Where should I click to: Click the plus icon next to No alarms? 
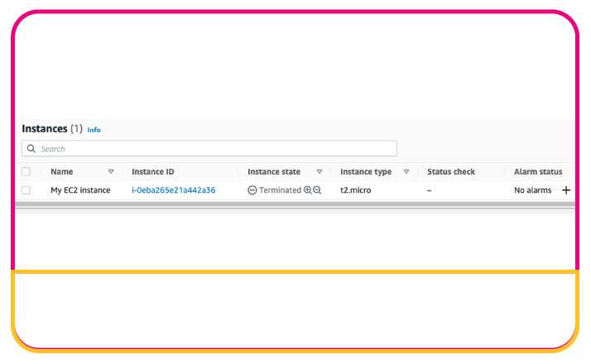(x=566, y=190)
